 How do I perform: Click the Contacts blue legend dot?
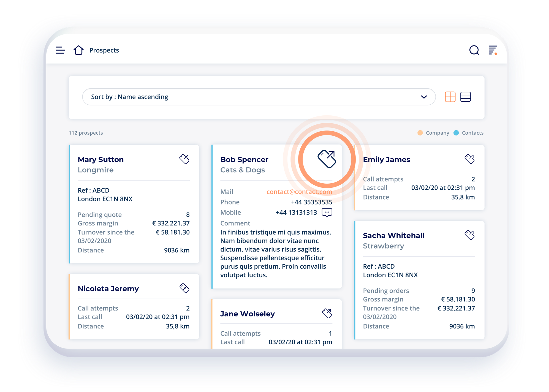click(456, 133)
